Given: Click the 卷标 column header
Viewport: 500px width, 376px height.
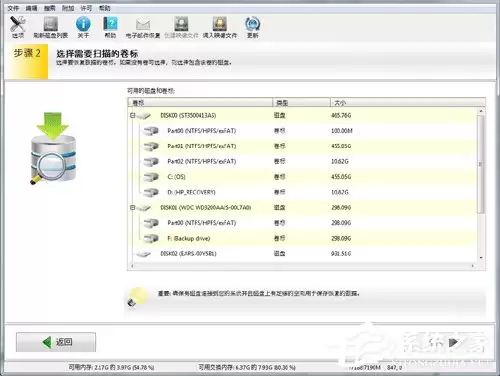Looking at the screenshot, I should click(200, 103).
